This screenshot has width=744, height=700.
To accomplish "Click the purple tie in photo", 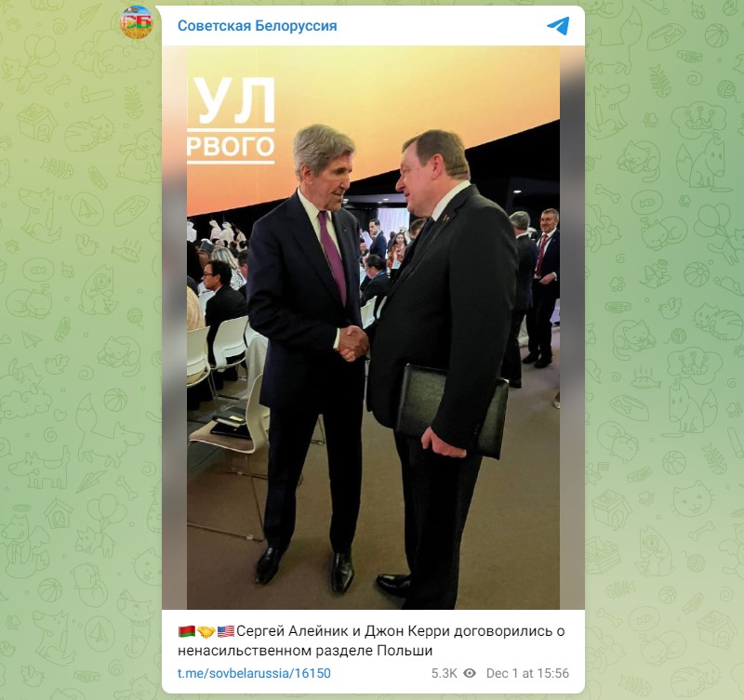I will coord(333,257).
